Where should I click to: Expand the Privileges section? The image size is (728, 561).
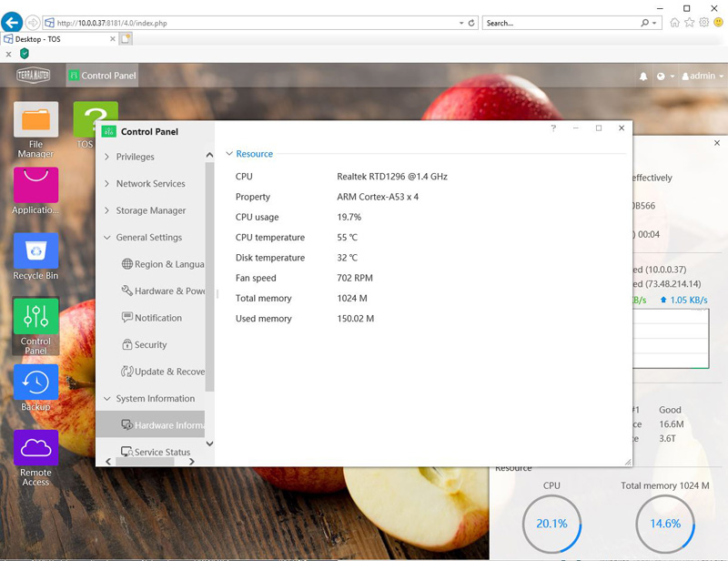point(135,158)
